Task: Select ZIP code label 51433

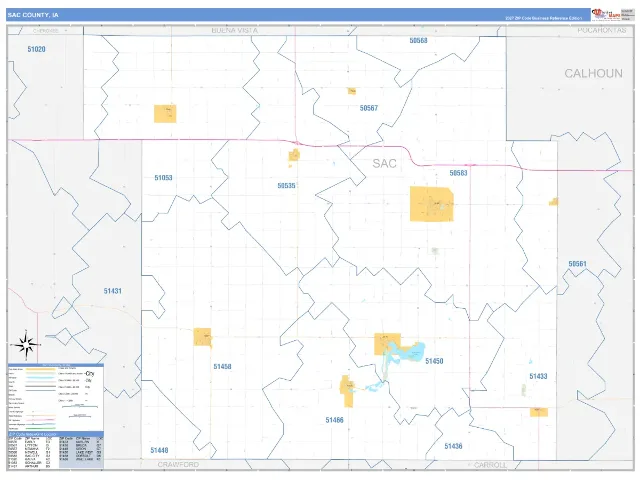Action: pos(538,376)
